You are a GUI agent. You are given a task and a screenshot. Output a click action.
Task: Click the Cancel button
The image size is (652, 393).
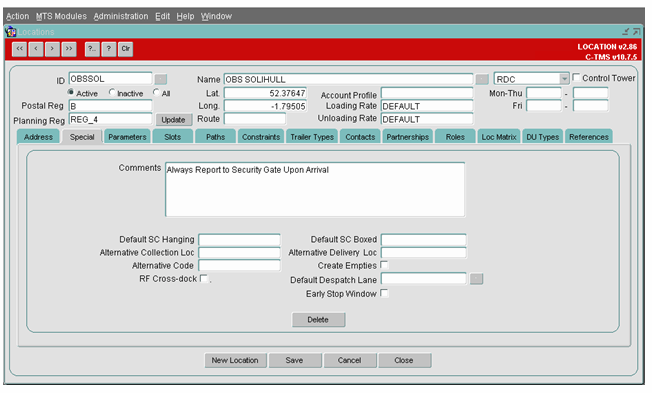[x=349, y=360]
